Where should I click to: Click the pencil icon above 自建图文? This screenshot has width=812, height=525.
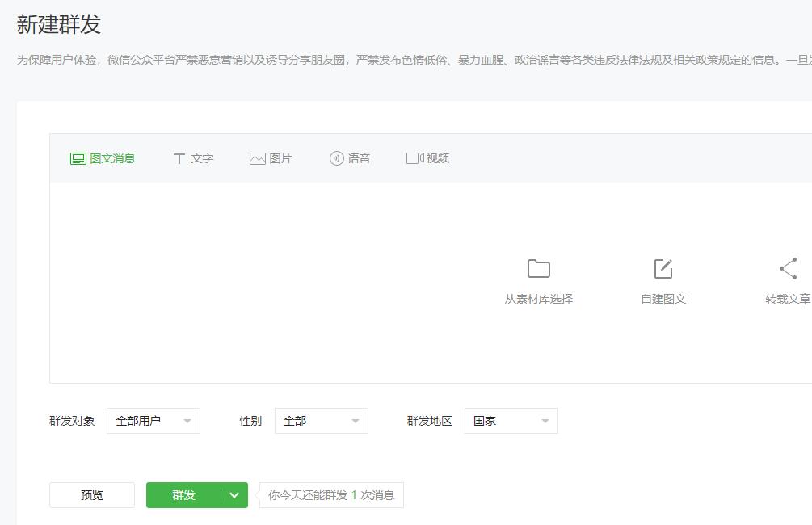coord(663,269)
